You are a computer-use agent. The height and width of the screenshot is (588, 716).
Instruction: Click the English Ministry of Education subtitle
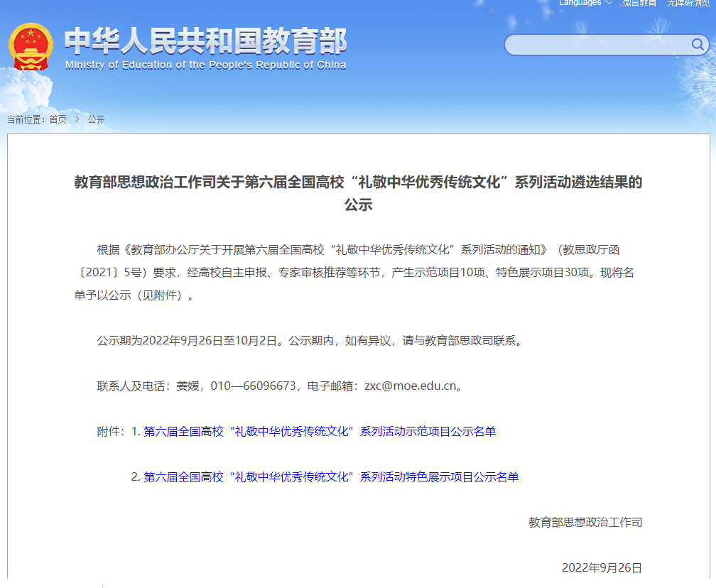coord(205,65)
